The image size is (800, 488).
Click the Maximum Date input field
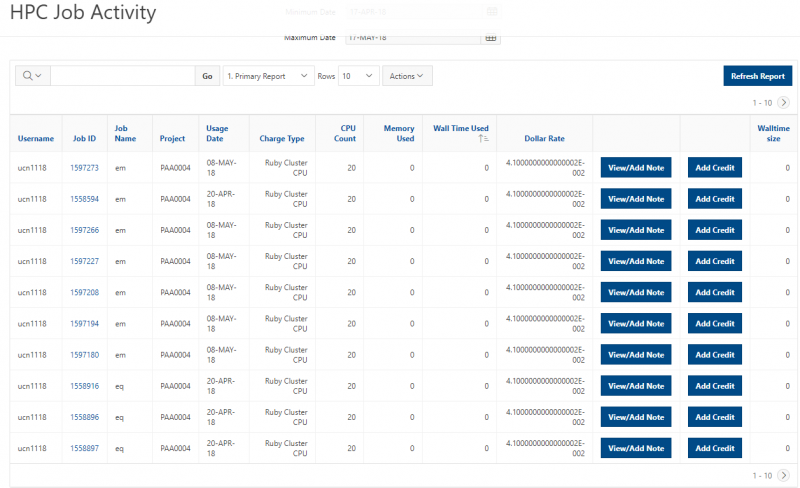(412, 38)
